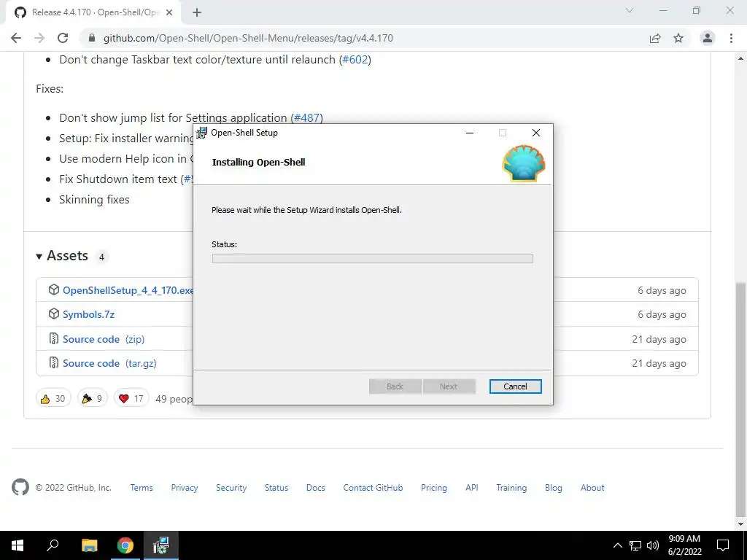
Task: Click the package icon next to Symbols.7z
Action: pos(54,314)
